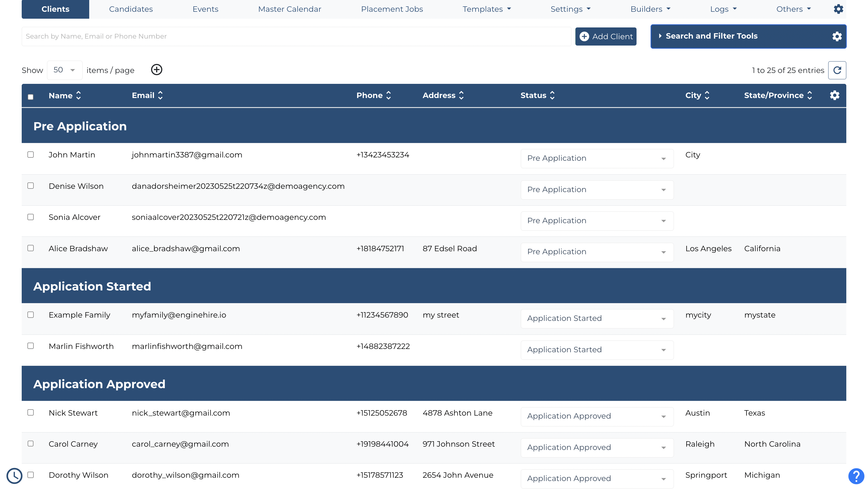Open Denise Wilson's status dropdown
The width and height of the screenshot is (868, 491).
[x=597, y=190]
